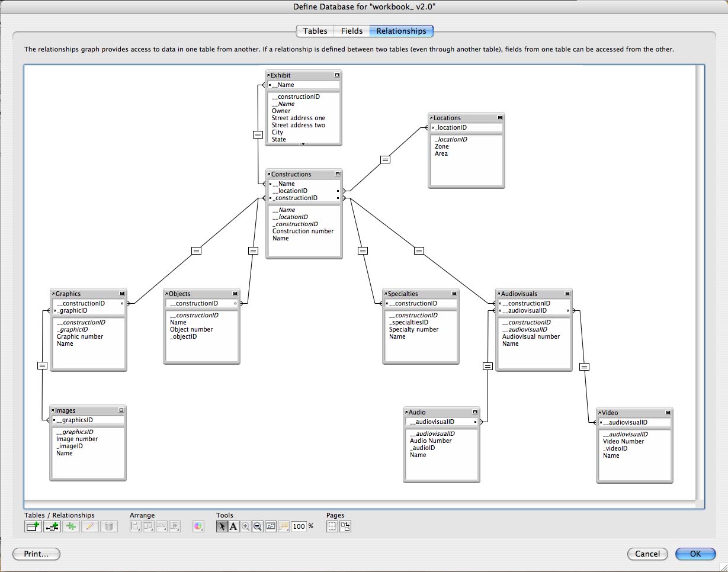Switch to the Tables tab
Screen dimensions: 728x572
coord(315,31)
